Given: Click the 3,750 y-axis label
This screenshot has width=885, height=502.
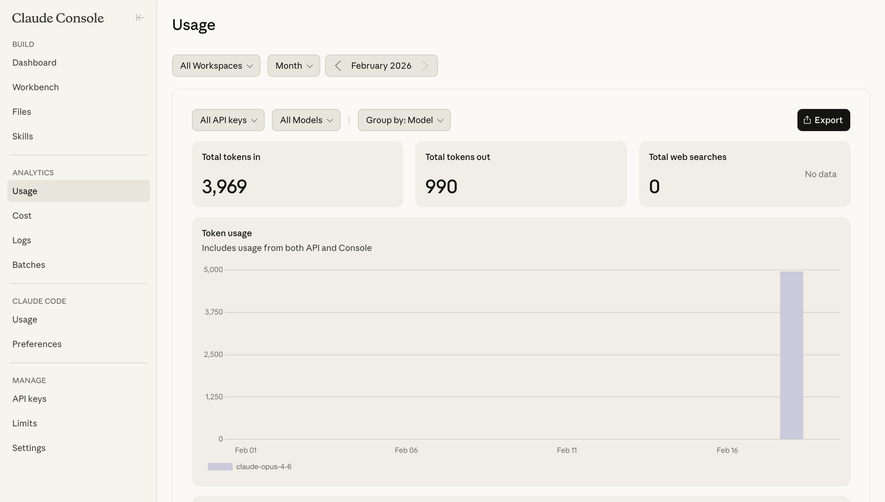Looking at the screenshot, I should 213,312.
